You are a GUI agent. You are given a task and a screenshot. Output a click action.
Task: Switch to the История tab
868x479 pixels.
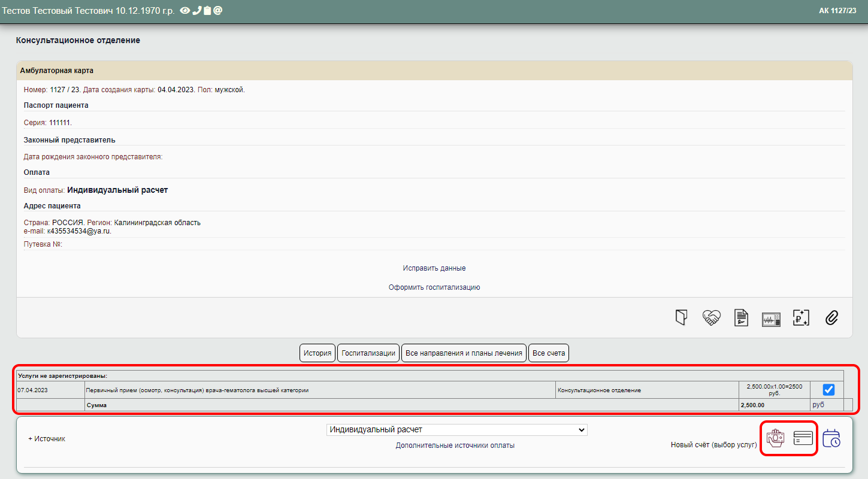click(x=317, y=353)
